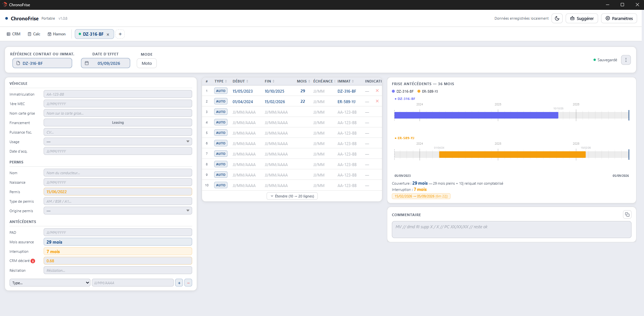Click the interruption date range badge
The width and height of the screenshot is (644, 316).
(x=421, y=196)
